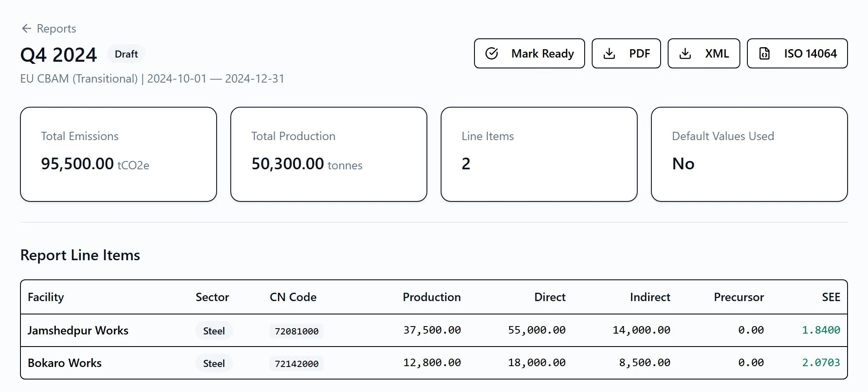Download the report as PDF
This screenshot has width=868, height=392.
[626, 53]
